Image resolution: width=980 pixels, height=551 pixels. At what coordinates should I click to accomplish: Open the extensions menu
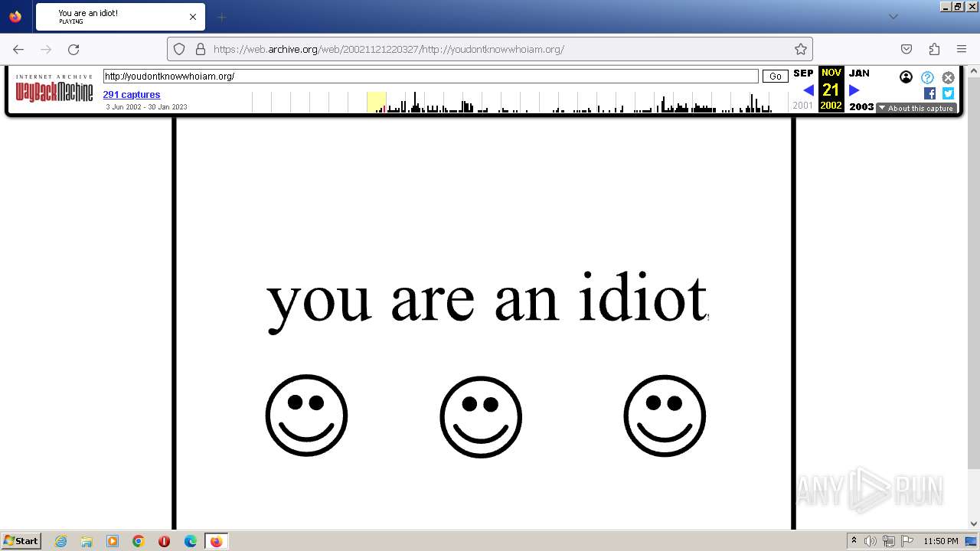(x=934, y=49)
